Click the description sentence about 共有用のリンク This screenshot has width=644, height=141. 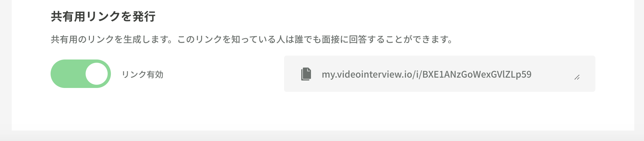[252, 39]
